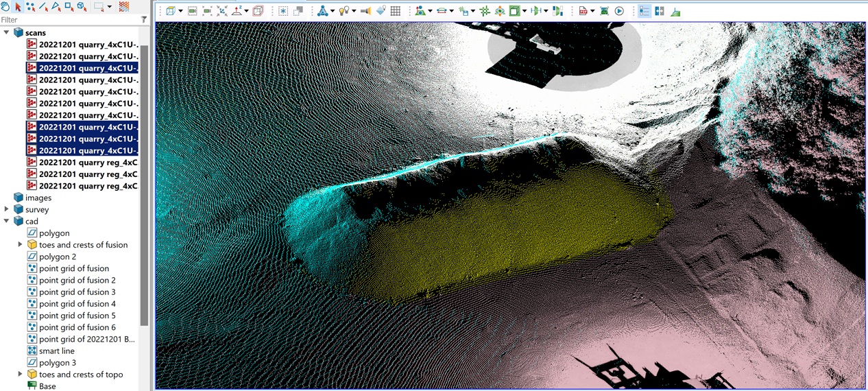This screenshot has height=391, width=868.
Task: Click the light bulb lighting icon
Action: point(343,11)
